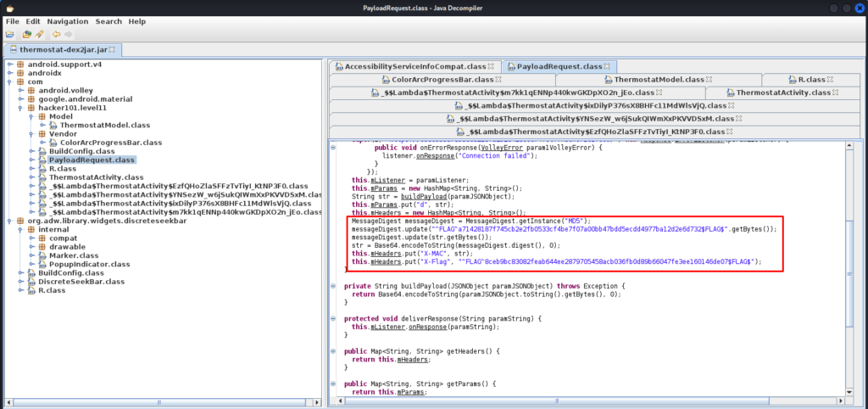This screenshot has width=868, height=409.
Task: Click the Open Type toolbar icon
Action: pos(26,34)
